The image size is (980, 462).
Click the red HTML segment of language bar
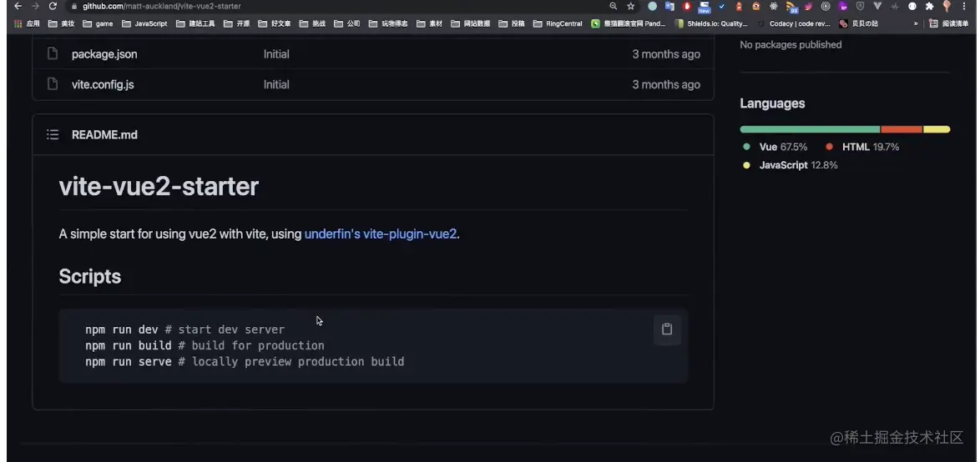[902, 129]
